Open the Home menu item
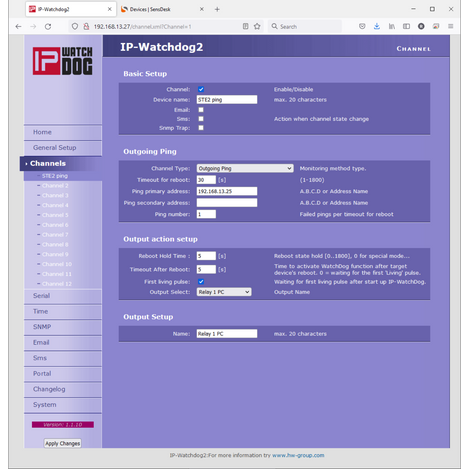This screenshot has width=469, height=469. tap(63, 132)
